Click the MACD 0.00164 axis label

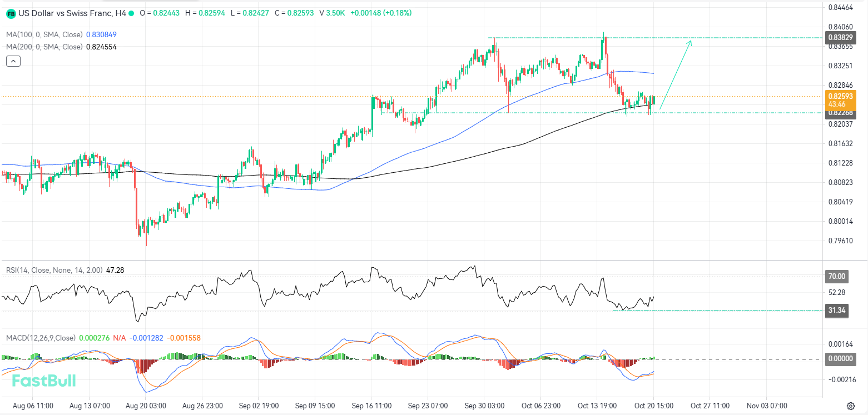point(840,344)
